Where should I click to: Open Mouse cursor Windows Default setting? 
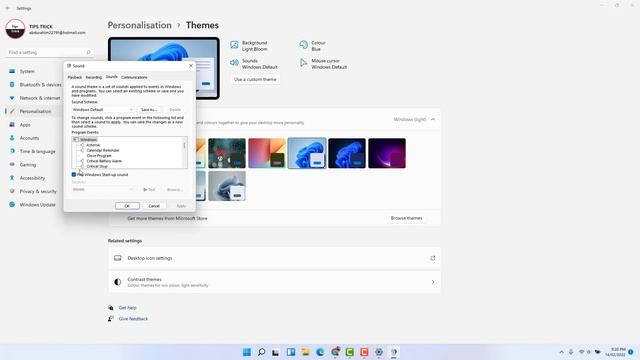point(323,64)
